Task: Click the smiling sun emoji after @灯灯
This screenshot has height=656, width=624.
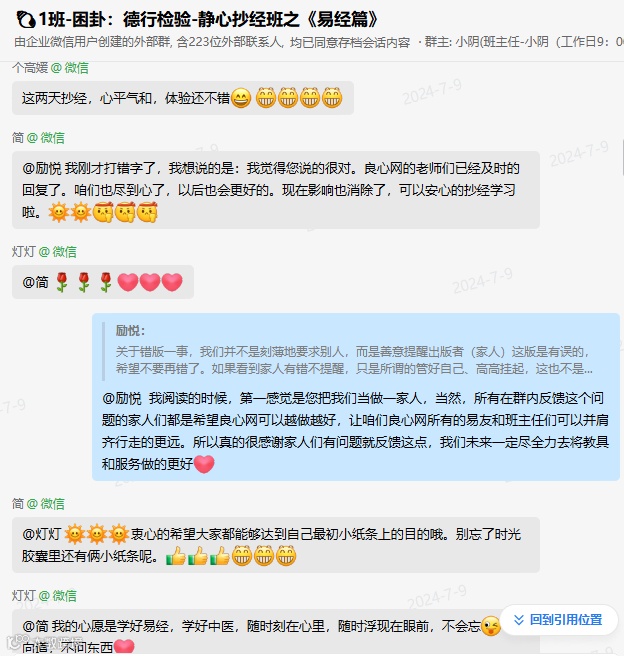Action: (74, 534)
